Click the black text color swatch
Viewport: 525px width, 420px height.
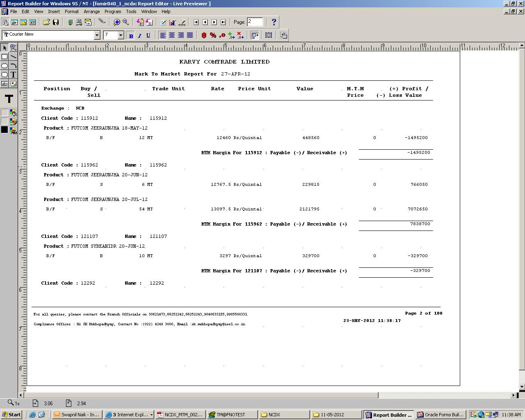5,130
